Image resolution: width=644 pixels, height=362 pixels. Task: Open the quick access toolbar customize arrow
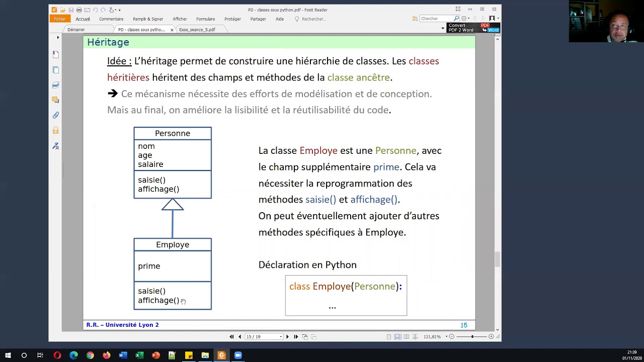(119, 10)
